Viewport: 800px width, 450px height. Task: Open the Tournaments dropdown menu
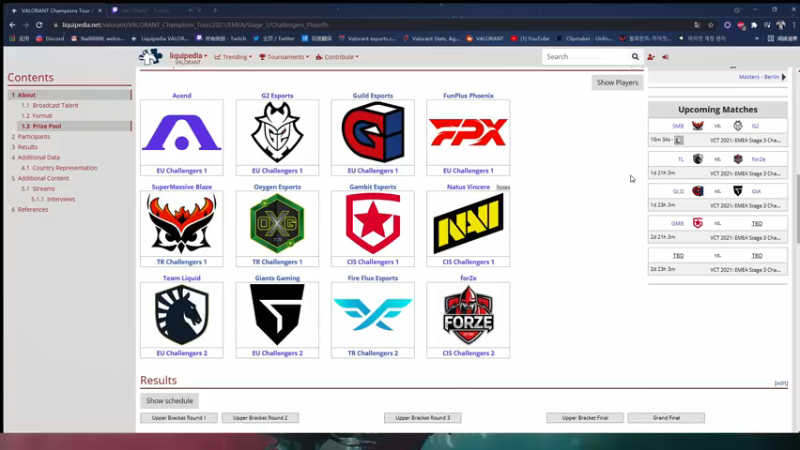(284, 57)
